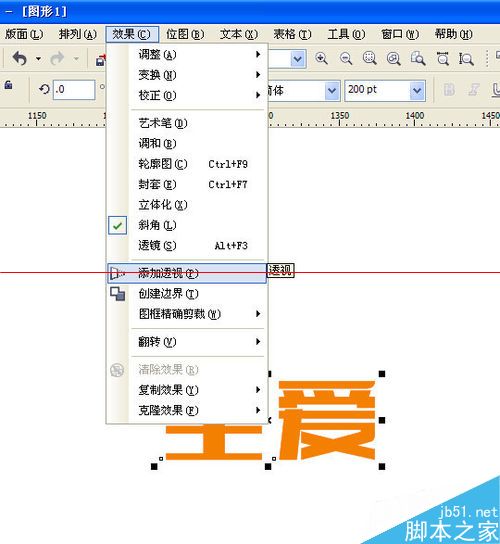Viewport: 500px width, 544px height.
Task: Open the 位图(B) menu
Action: coord(185,34)
